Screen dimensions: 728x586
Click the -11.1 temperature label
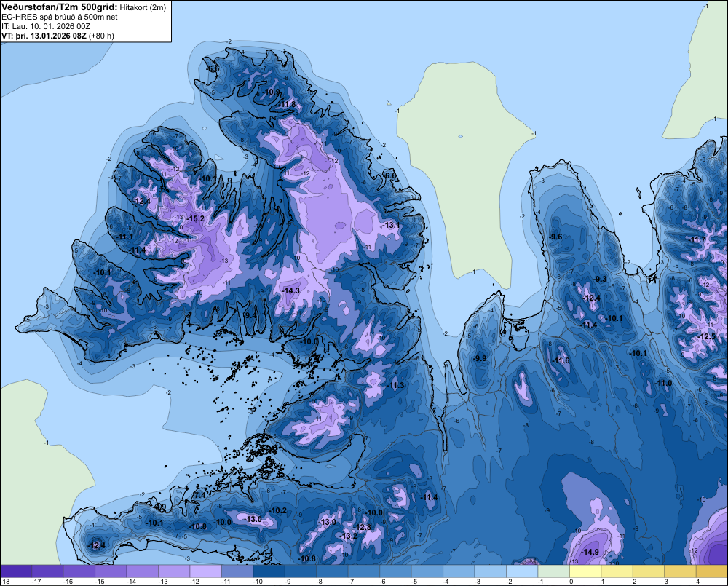tap(125, 237)
